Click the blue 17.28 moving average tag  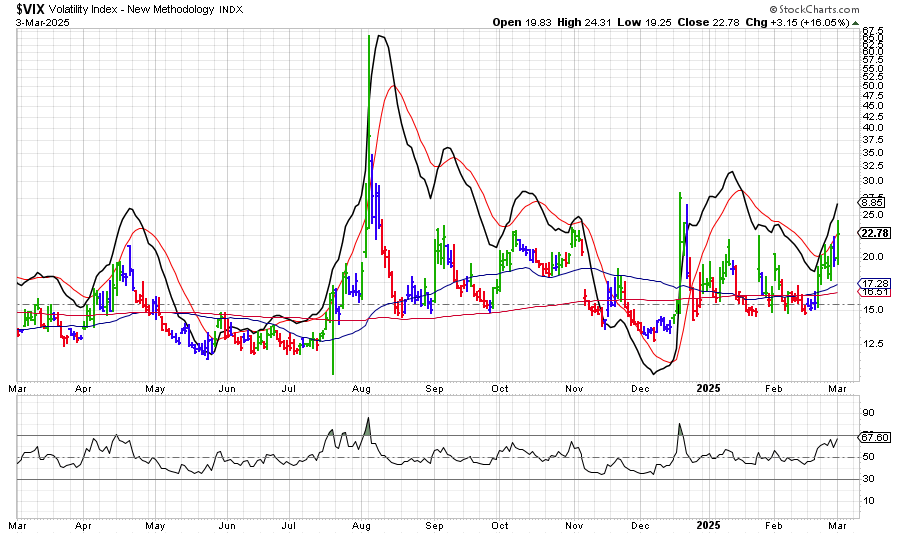pos(875,285)
